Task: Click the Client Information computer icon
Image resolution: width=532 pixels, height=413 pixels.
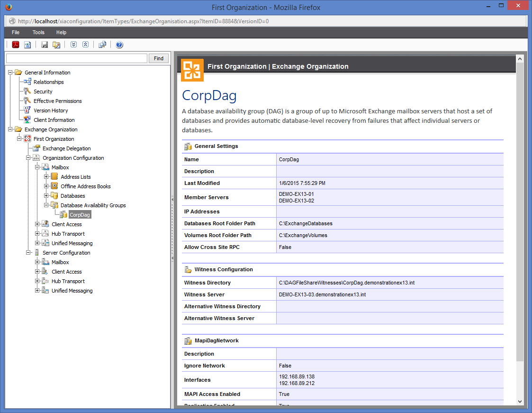Action: [x=27, y=120]
